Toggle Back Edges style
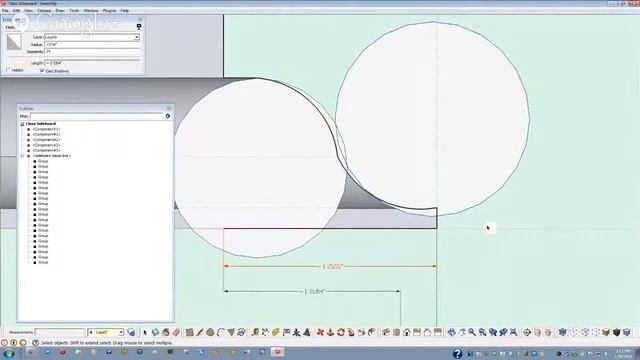 tap(573, 333)
